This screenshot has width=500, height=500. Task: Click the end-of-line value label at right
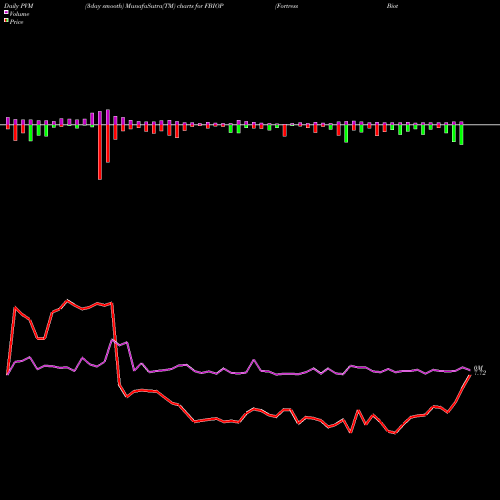coord(480,370)
